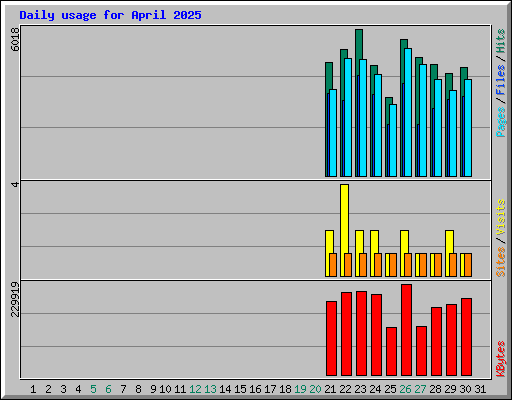Click the red KBytes bar for day 27
Viewport: 512px width, 400px height.
coord(421,351)
